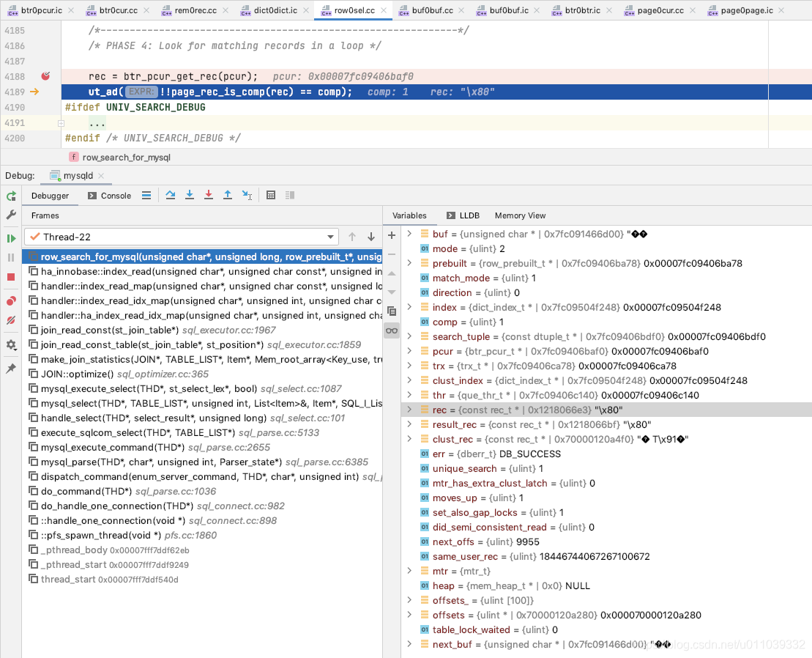The image size is (812, 658).
Task: Select join_read_const frame
Action: 202,330
